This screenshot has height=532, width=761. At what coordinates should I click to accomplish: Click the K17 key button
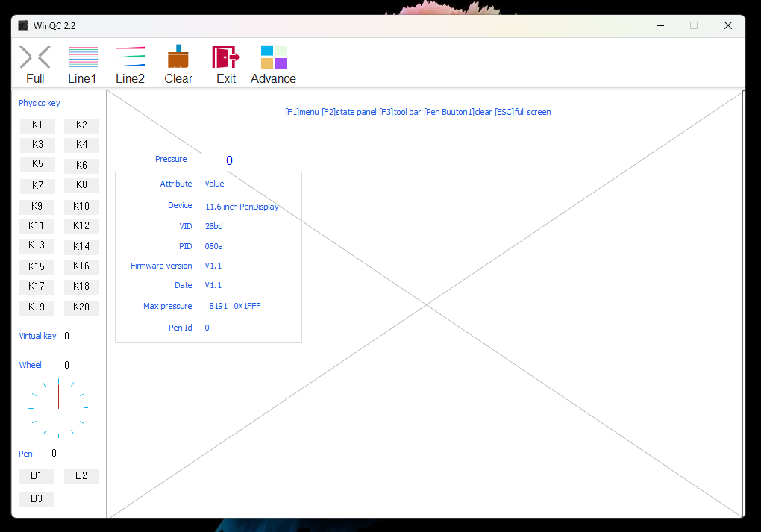coord(37,286)
